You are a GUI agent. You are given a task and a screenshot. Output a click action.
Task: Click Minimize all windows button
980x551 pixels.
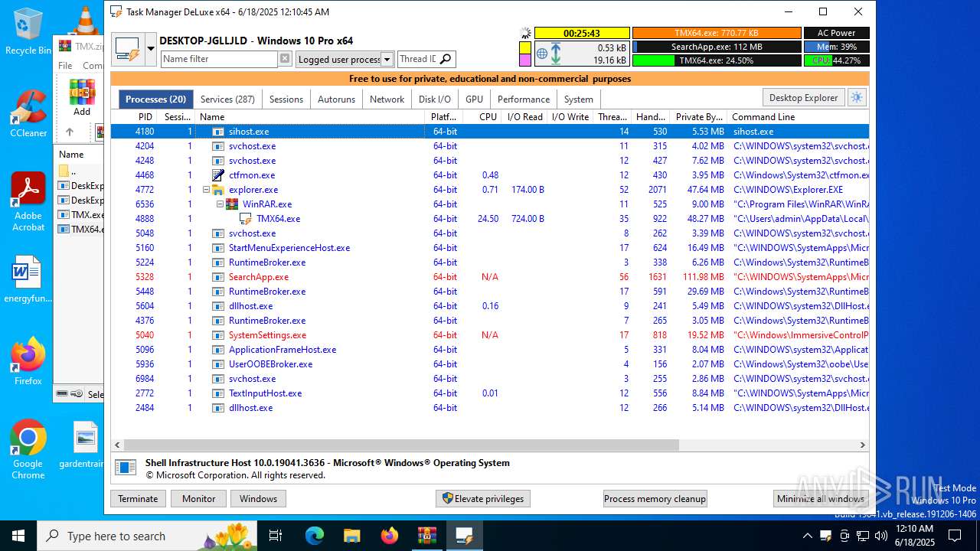[820, 498]
